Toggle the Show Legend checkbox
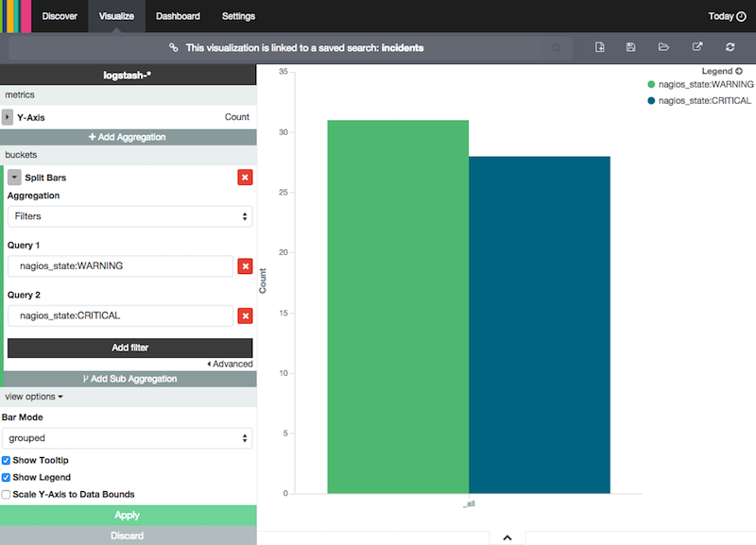 [x=6, y=477]
